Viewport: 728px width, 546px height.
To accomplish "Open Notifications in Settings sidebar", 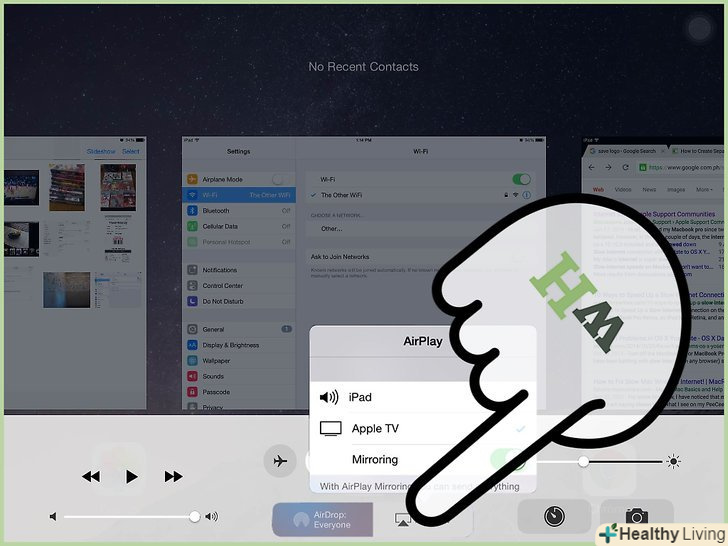I will tap(239, 270).
